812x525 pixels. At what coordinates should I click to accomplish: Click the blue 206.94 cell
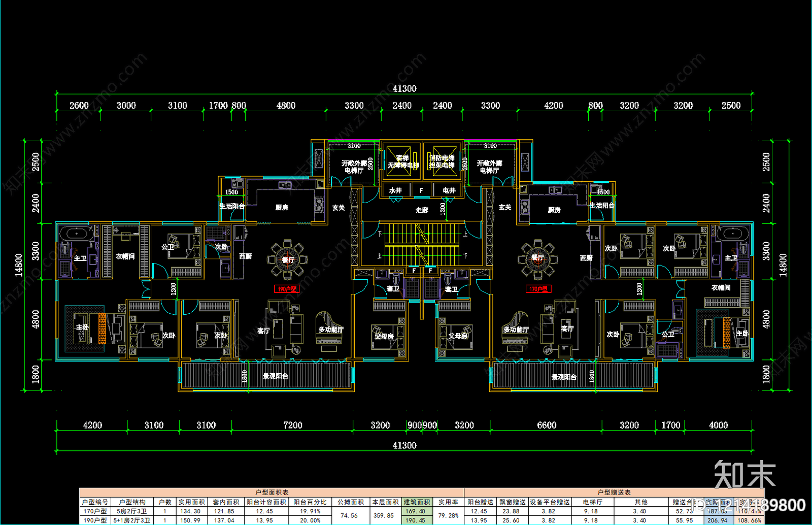[x=718, y=520]
